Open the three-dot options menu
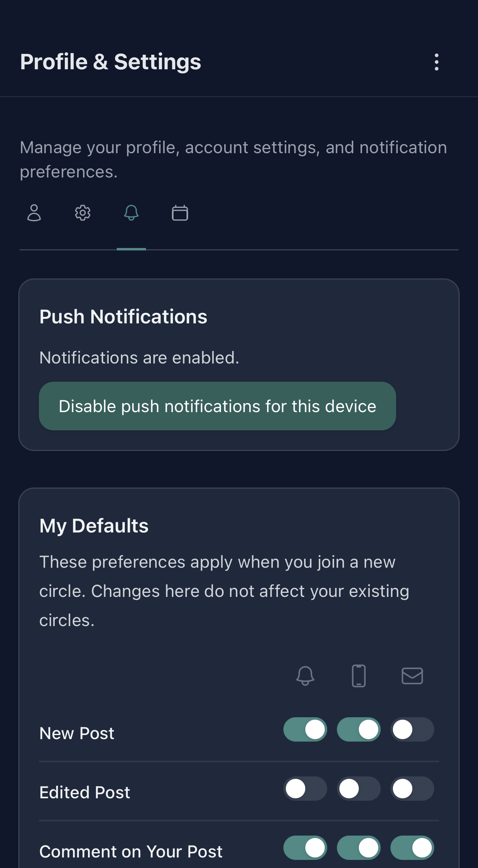The height and width of the screenshot is (868, 478). (436, 62)
